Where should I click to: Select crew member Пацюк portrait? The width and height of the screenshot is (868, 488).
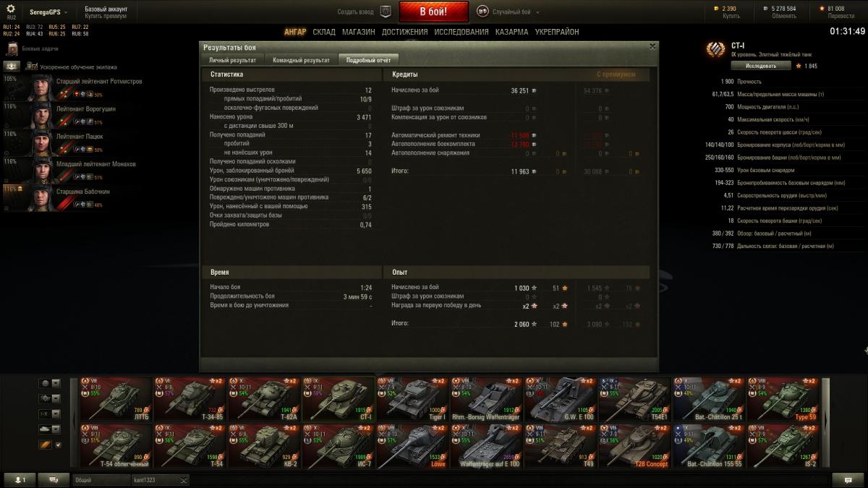tap(41, 142)
